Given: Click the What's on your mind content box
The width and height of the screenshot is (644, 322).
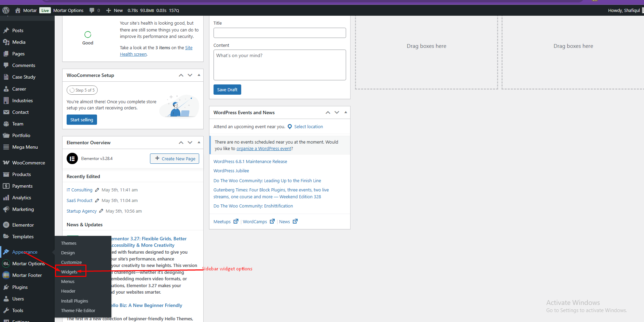Looking at the screenshot, I should click(x=280, y=65).
